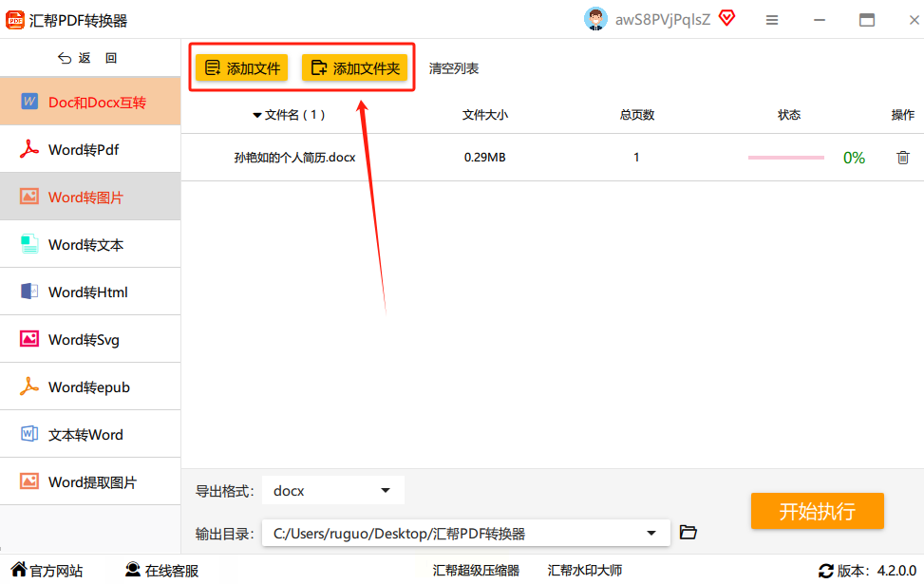Click the output directory path field
Screen dimensions: 924x584
click(465, 533)
